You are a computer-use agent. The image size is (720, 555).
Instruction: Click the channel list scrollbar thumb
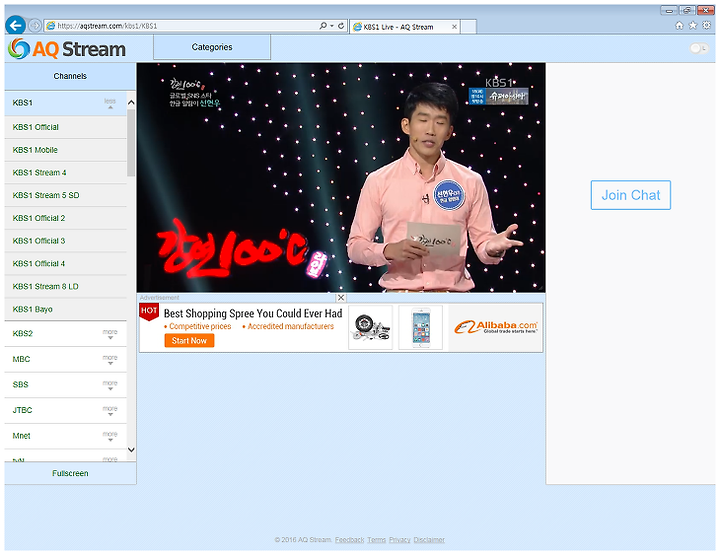[131, 143]
